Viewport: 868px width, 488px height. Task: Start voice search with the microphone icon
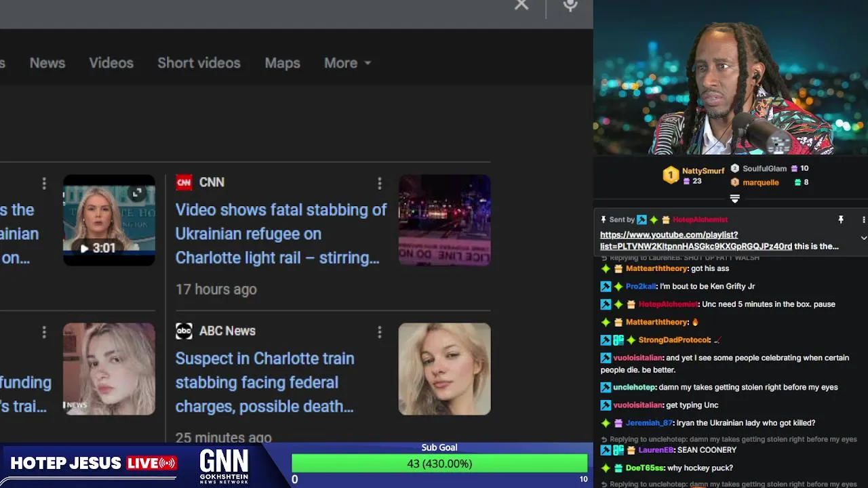pos(570,5)
